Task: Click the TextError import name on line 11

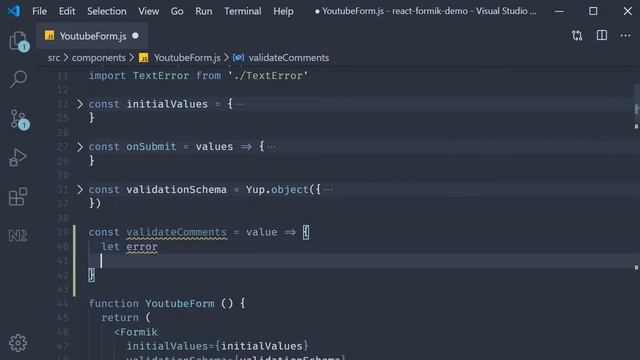Action: [x=161, y=76]
